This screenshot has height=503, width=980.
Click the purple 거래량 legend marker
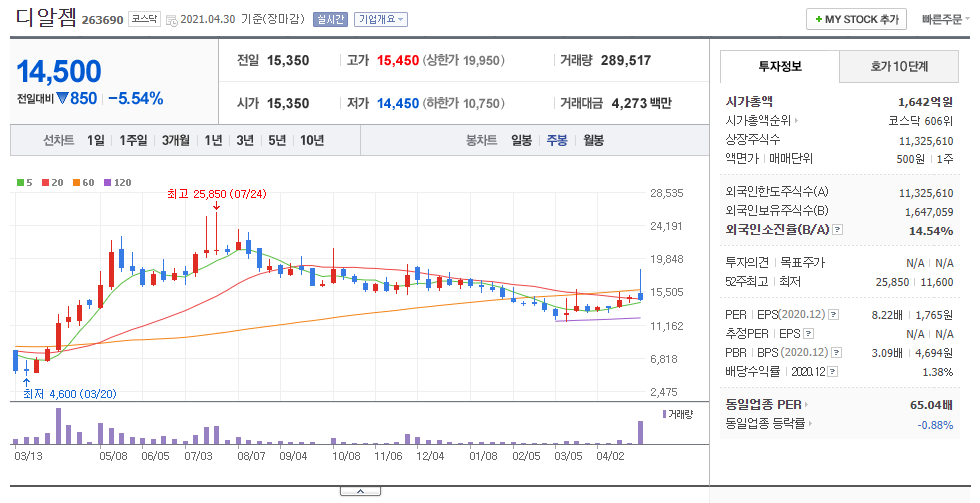[664, 414]
